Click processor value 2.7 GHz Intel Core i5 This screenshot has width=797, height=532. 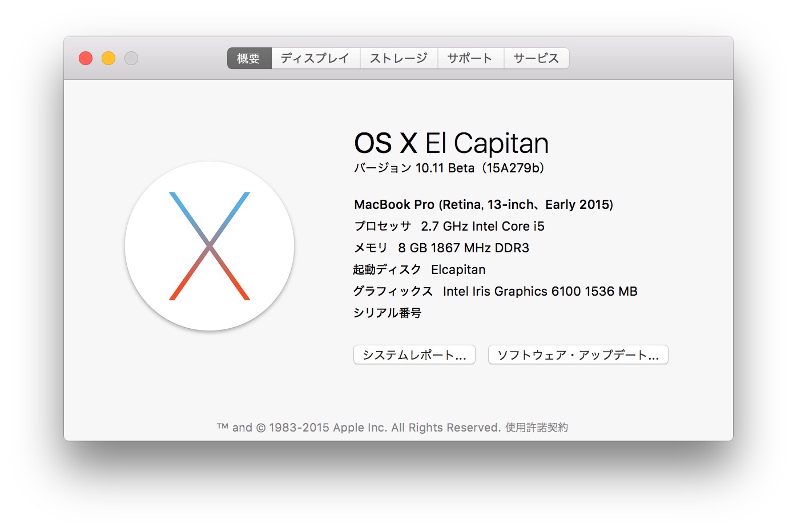click(x=482, y=226)
